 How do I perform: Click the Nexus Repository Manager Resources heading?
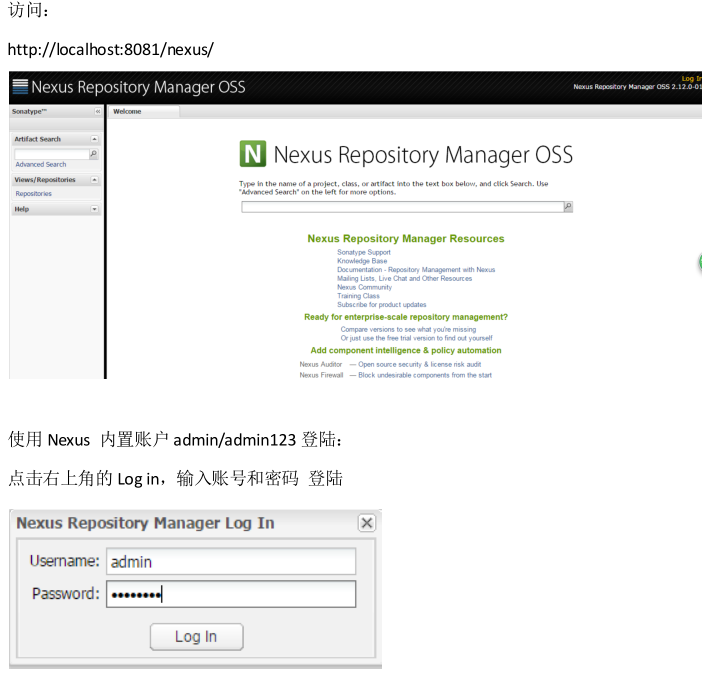coord(406,239)
